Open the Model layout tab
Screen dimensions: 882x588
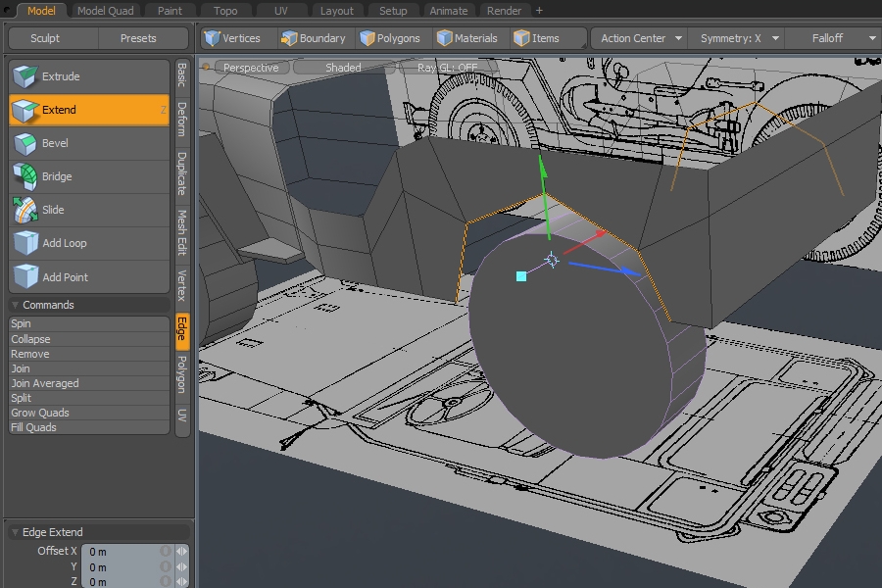41,11
